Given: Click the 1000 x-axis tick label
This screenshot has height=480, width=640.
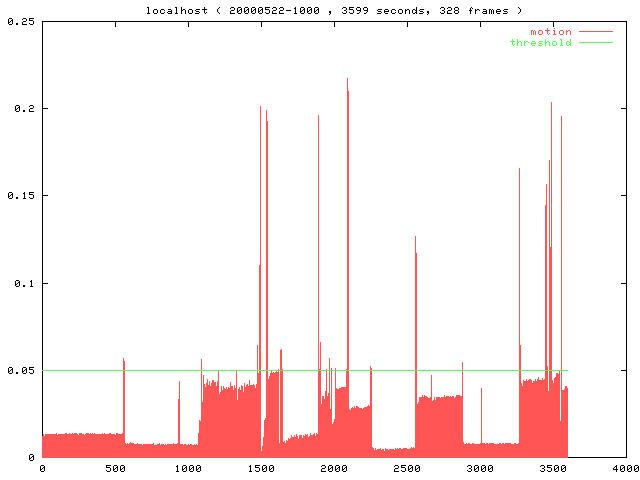Looking at the screenshot, I should 188,468.
